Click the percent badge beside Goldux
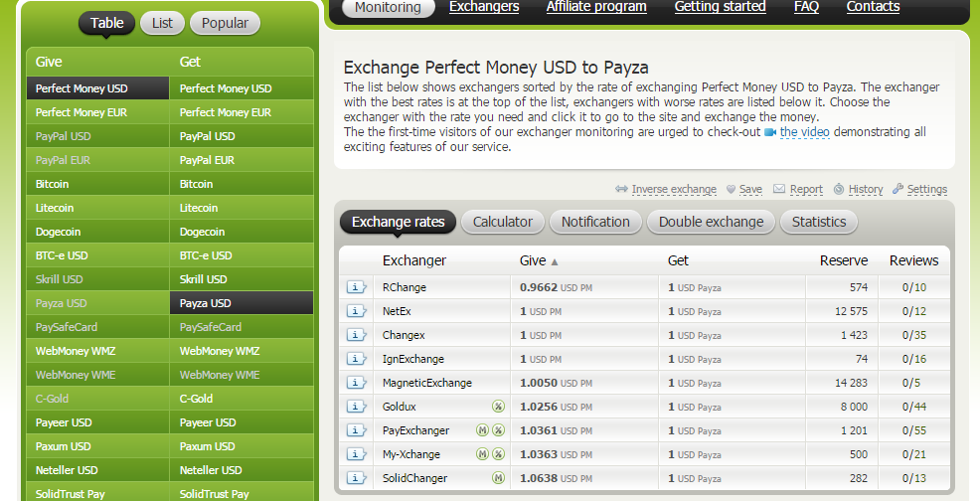 coord(498,407)
